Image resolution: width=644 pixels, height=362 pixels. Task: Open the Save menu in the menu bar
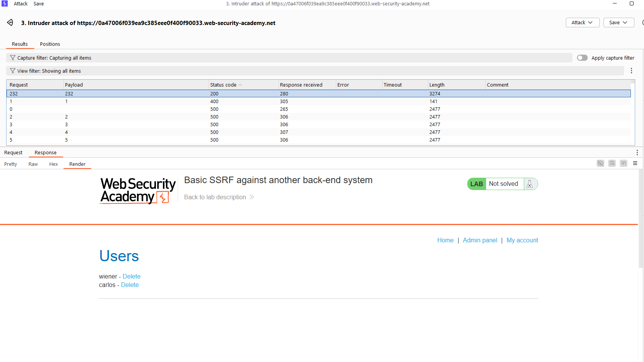click(39, 3)
